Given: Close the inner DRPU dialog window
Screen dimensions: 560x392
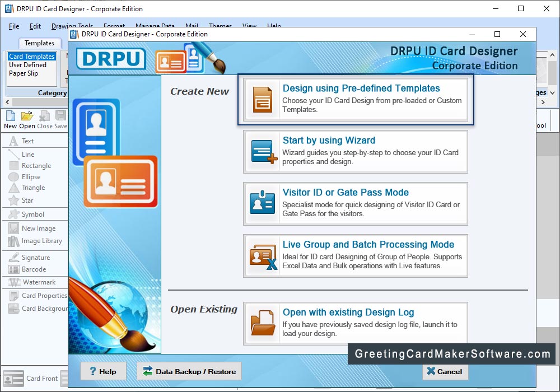Looking at the screenshot, I should [523, 34].
